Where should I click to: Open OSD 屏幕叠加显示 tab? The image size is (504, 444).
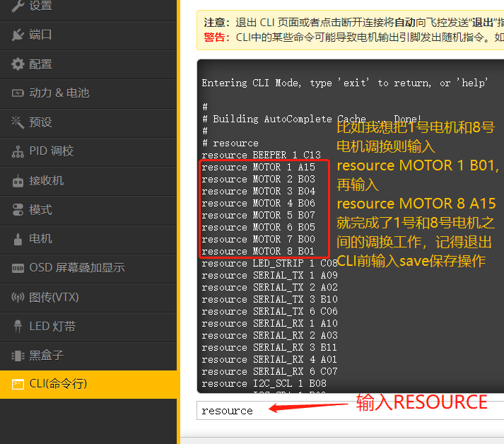[88, 269]
